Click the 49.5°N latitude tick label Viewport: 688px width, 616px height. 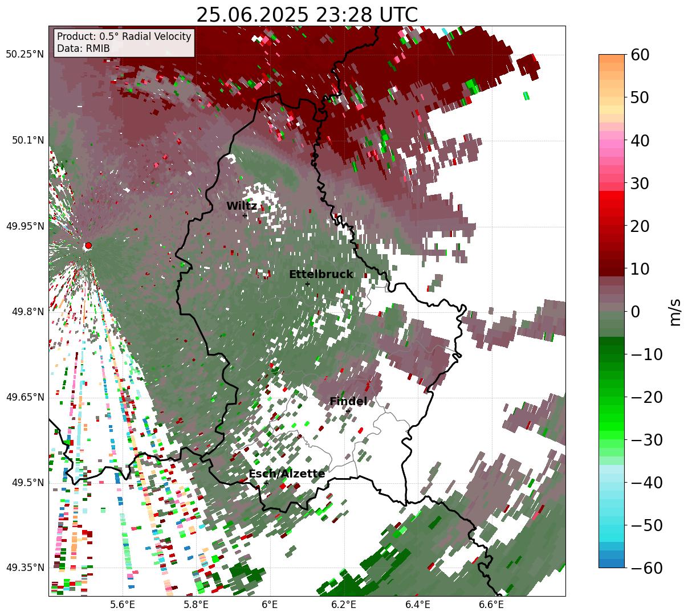(27, 483)
